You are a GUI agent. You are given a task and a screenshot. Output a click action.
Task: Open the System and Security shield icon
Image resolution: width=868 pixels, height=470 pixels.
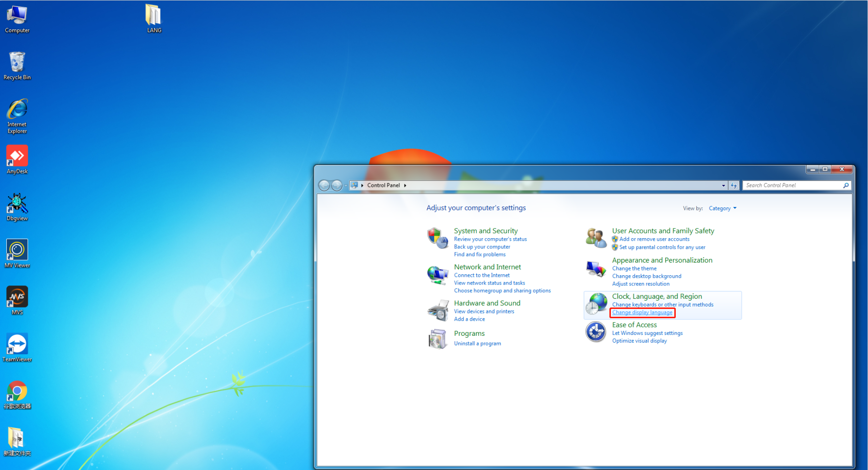click(437, 238)
